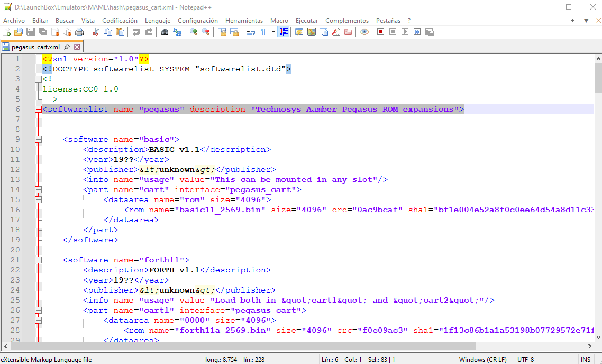Open the Macro menu
This screenshot has height=364, width=602.
point(279,21)
